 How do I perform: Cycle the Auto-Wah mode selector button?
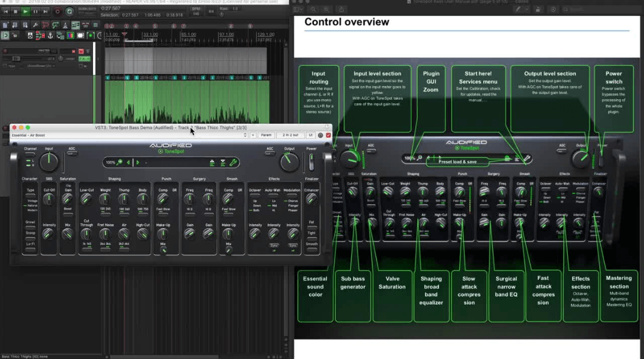pos(273,196)
